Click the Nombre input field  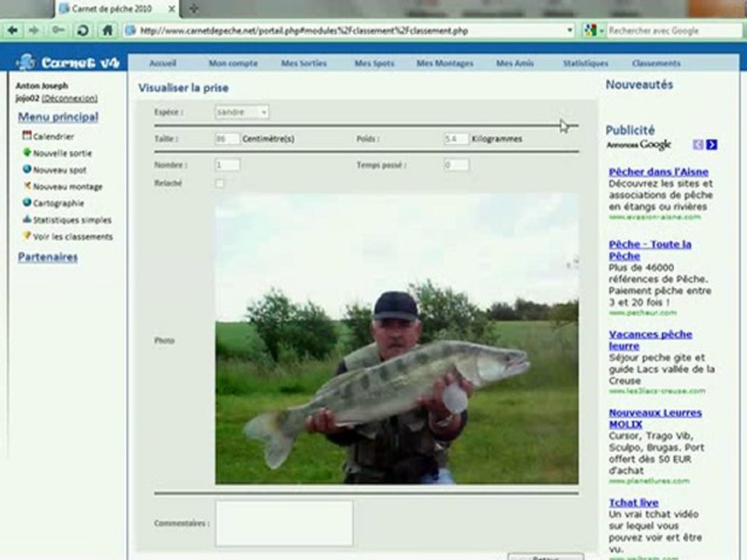tap(227, 165)
